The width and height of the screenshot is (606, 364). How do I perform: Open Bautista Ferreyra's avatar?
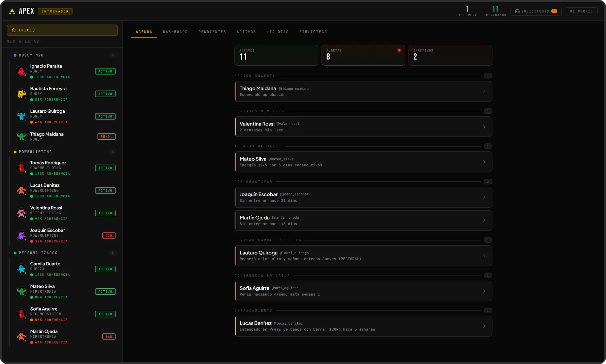21,94
